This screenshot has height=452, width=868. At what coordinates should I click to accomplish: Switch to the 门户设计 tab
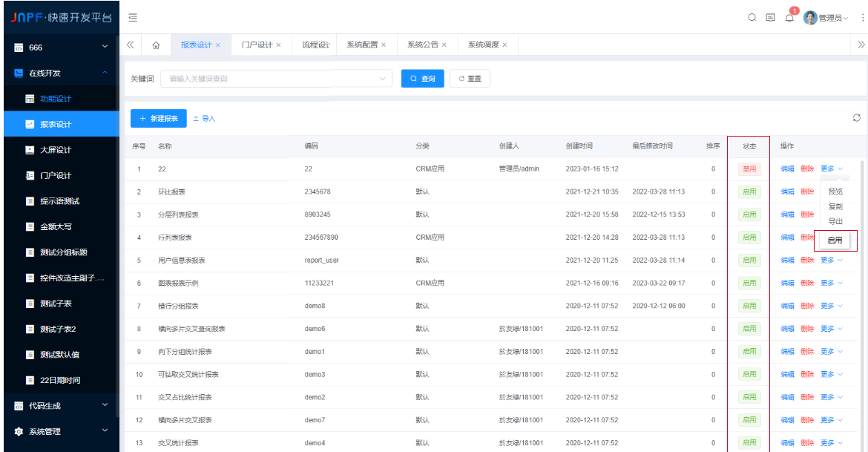(257, 45)
